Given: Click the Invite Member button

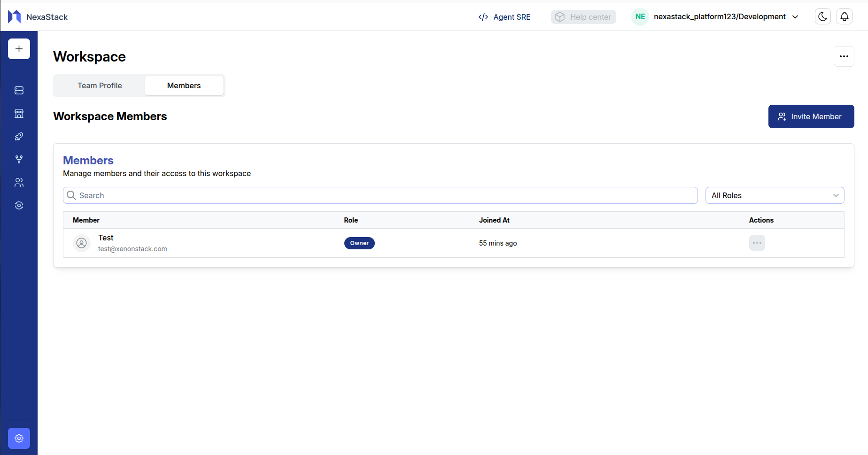Looking at the screenshot, I should coord(811,116).
